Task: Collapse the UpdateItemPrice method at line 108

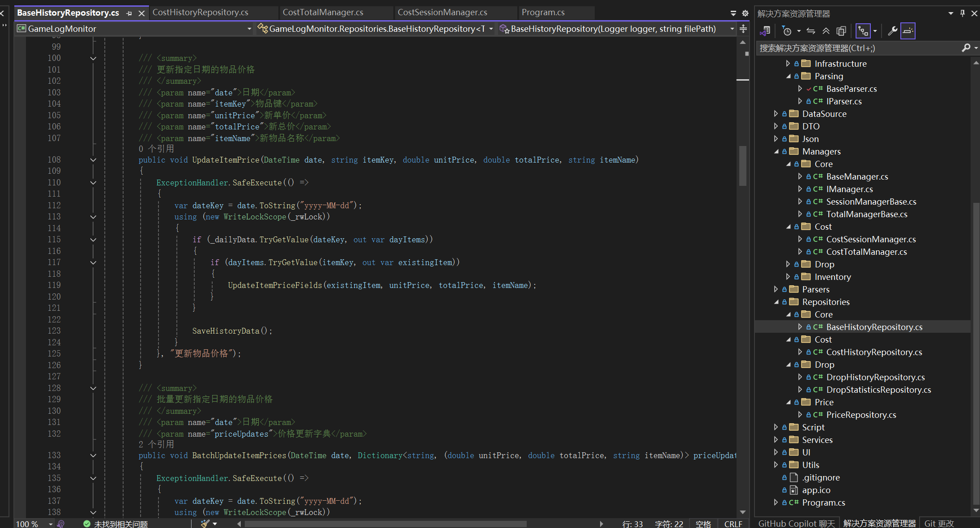Action: pyautogui.click(x=93, y=160)
